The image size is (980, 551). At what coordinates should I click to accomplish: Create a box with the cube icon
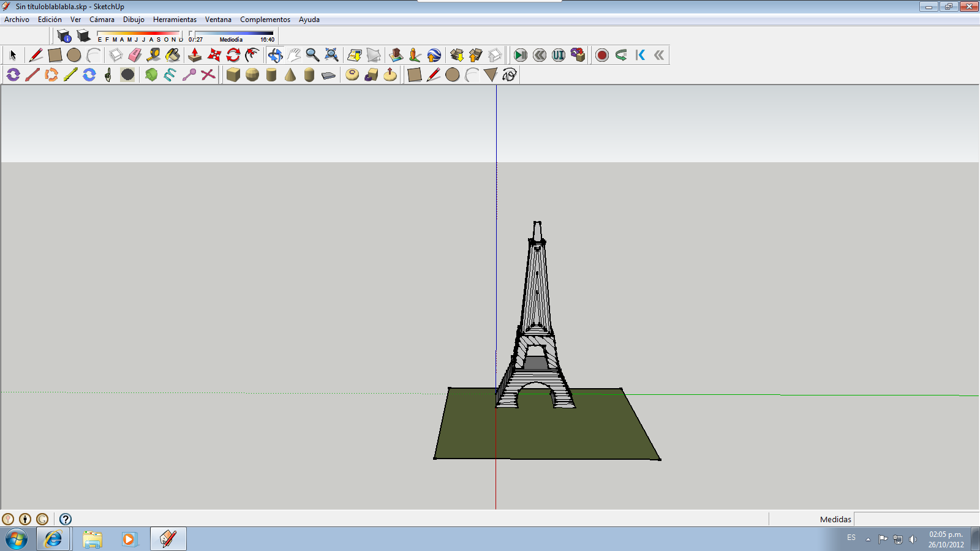233,75
